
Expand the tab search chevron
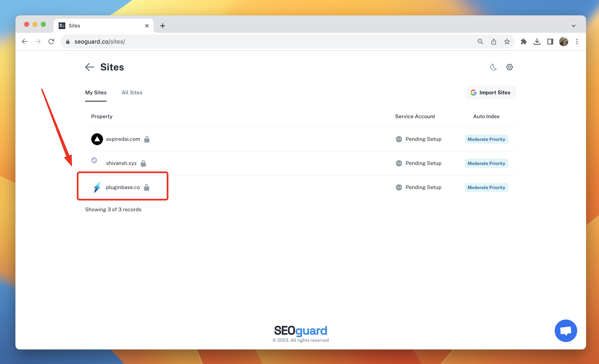(x=573, y=26)
